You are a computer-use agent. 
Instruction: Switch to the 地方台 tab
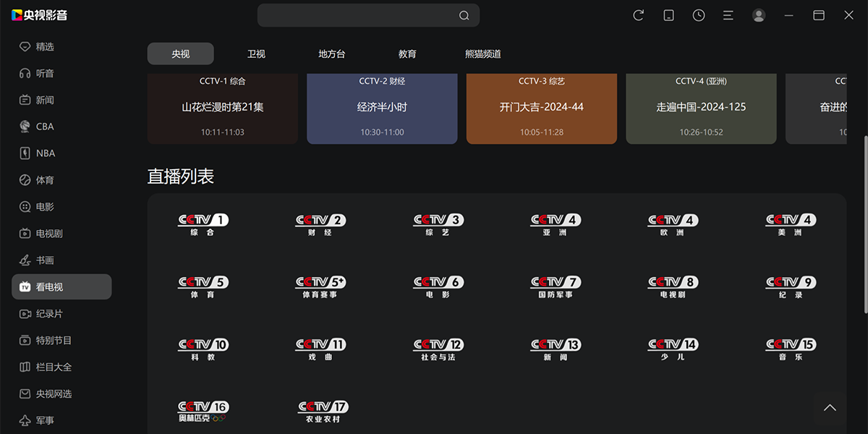[x=332, y=53]
